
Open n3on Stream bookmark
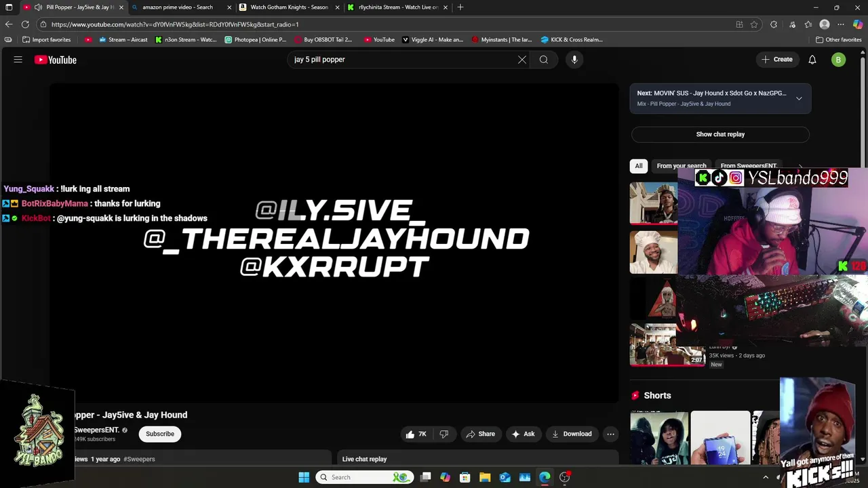point(186,40)
